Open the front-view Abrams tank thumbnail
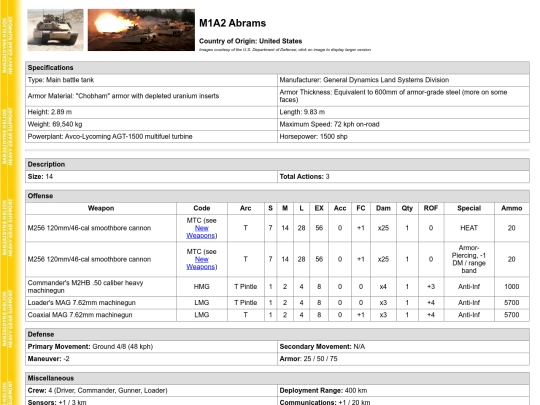The image size is (540, 405). (55, 30)
